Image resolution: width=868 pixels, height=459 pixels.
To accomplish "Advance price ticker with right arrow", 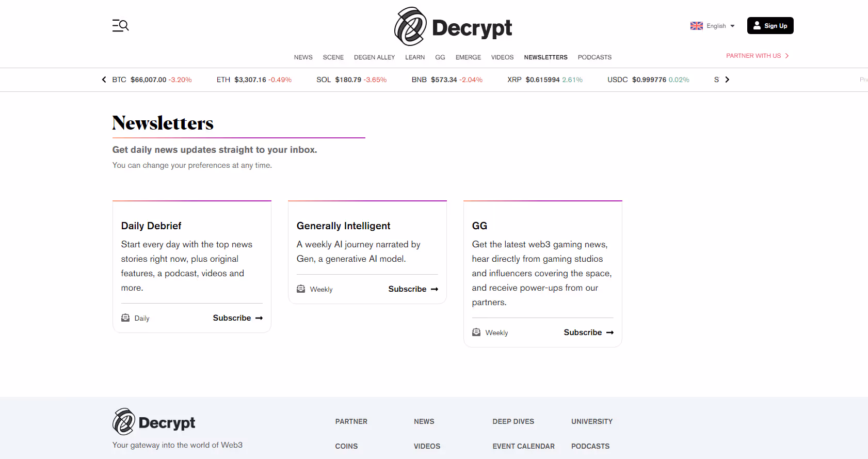I will coord(727,80).
